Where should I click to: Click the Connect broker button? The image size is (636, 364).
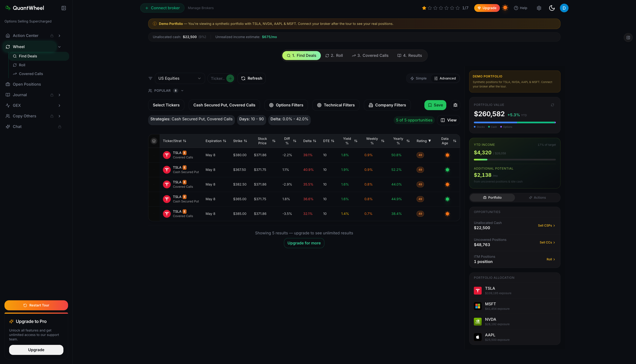[x=162, y=8]
